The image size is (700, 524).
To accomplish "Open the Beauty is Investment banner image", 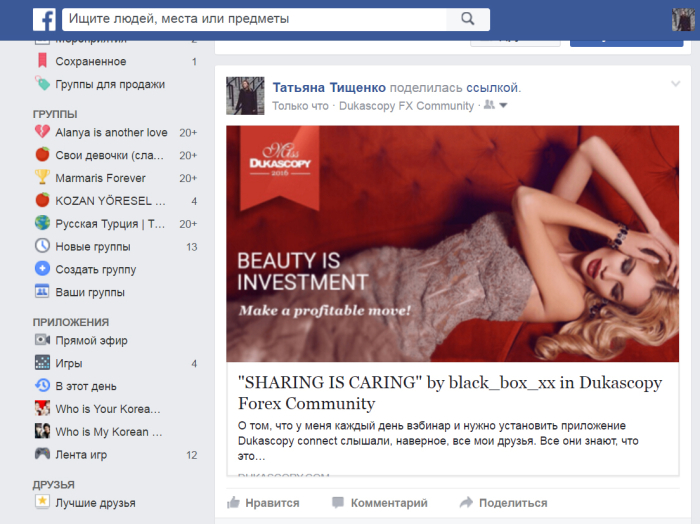I will click(x=452, y=244).
